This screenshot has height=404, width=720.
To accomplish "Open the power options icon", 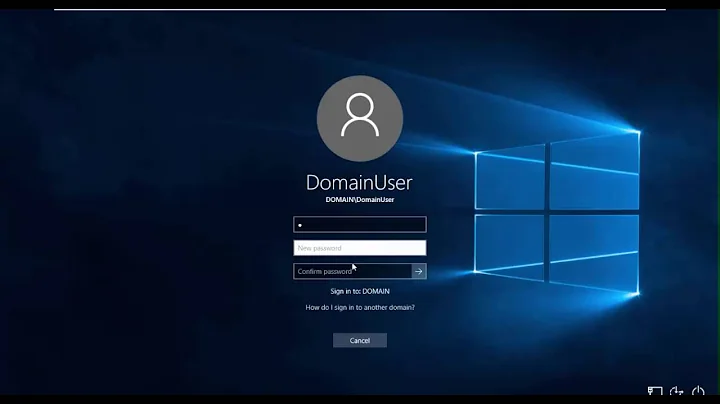I will pyautogui.click(x=698, y=391).
